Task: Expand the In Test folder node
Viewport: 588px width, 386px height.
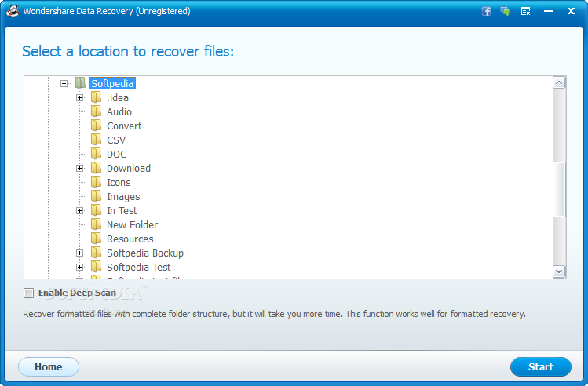Action: [79, 210]
